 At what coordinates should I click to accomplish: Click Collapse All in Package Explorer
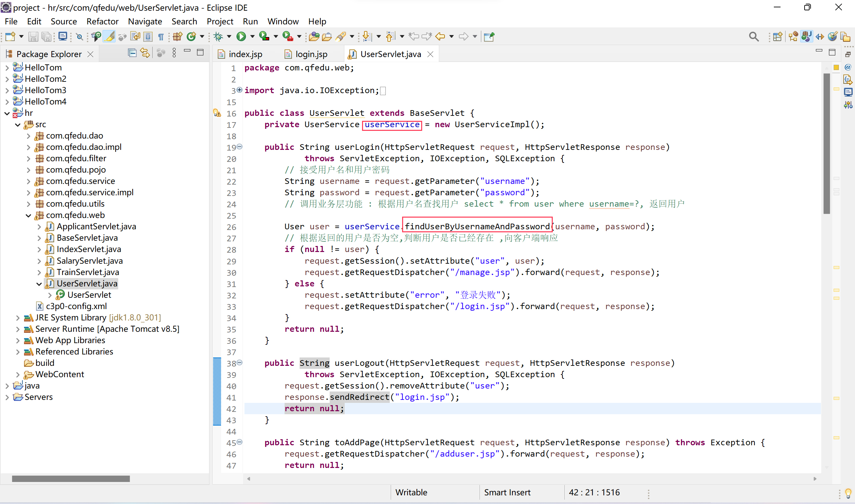pyautogui.click(x=132, y=53)
